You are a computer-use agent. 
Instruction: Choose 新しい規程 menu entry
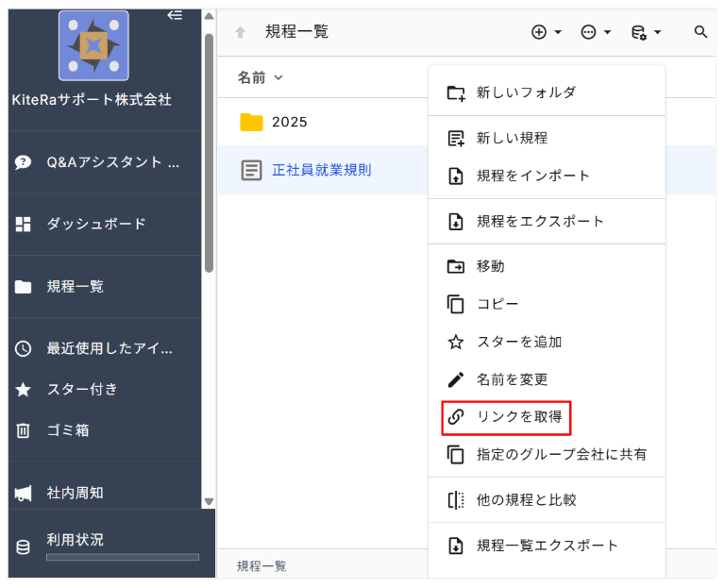[x=547, y=138]
